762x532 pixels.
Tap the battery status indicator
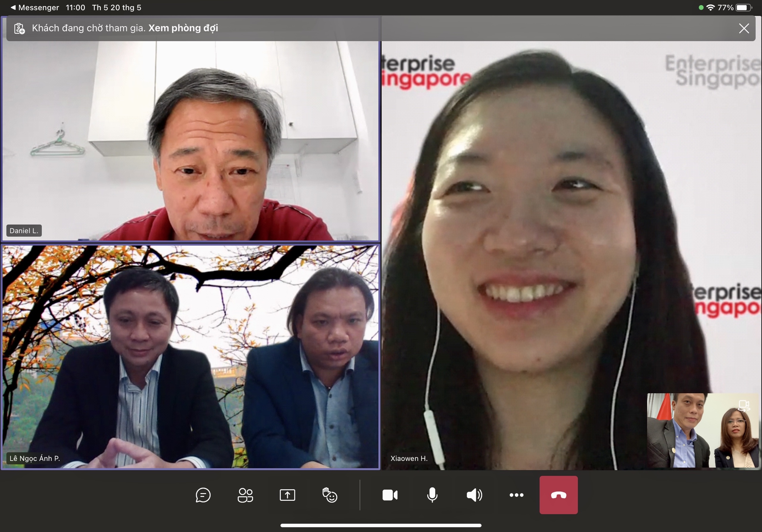point(744,7)
